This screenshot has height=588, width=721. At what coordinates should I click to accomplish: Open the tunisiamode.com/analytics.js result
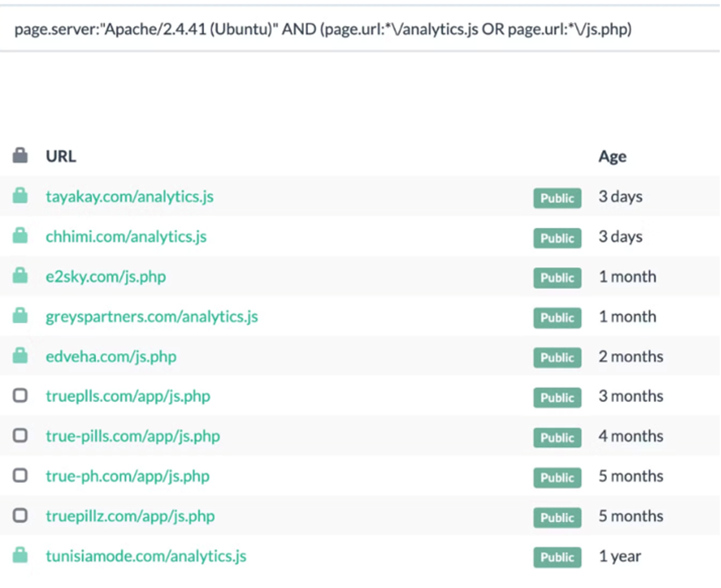tap(146, 556)
